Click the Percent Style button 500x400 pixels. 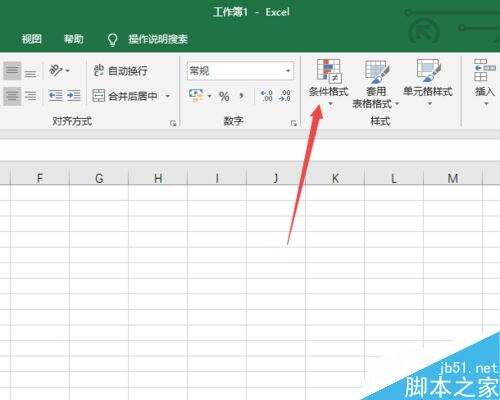(x=224, y=96)
